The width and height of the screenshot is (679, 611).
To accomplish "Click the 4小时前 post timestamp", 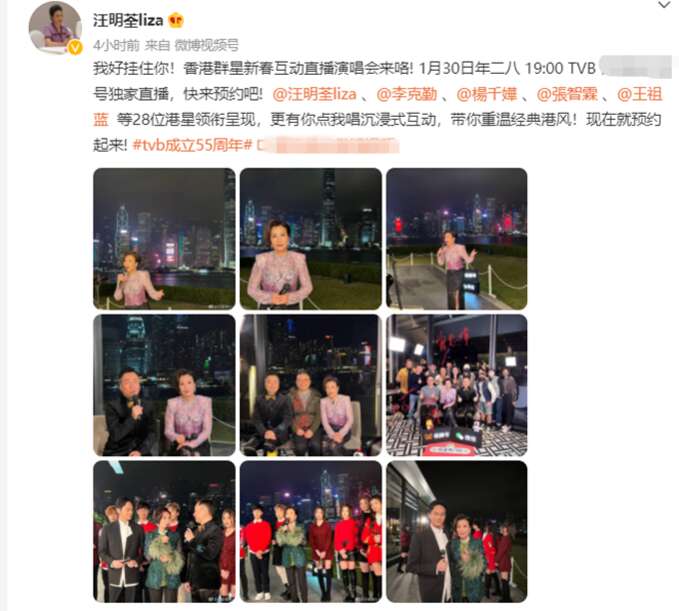I will (x=116, y=45).
